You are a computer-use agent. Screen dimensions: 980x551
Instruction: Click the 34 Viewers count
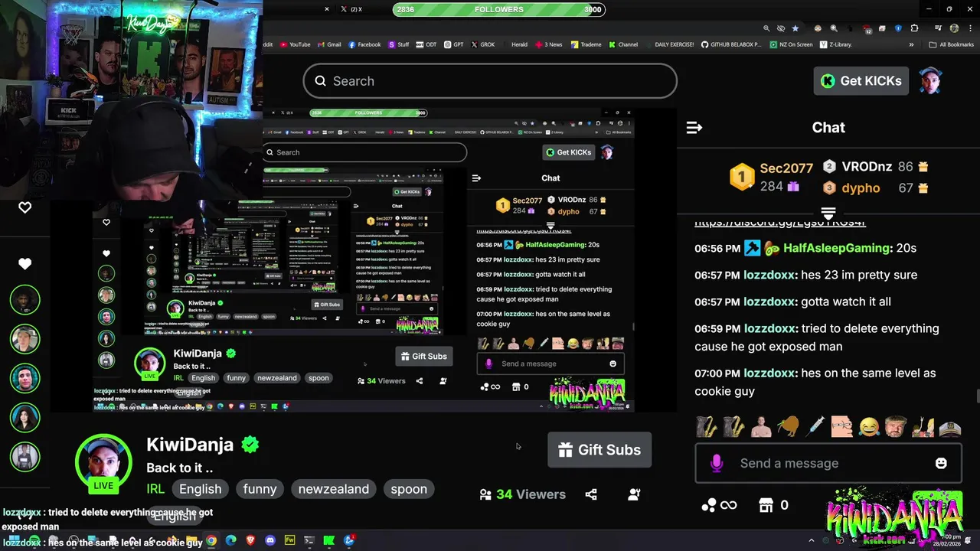[523, 494]
